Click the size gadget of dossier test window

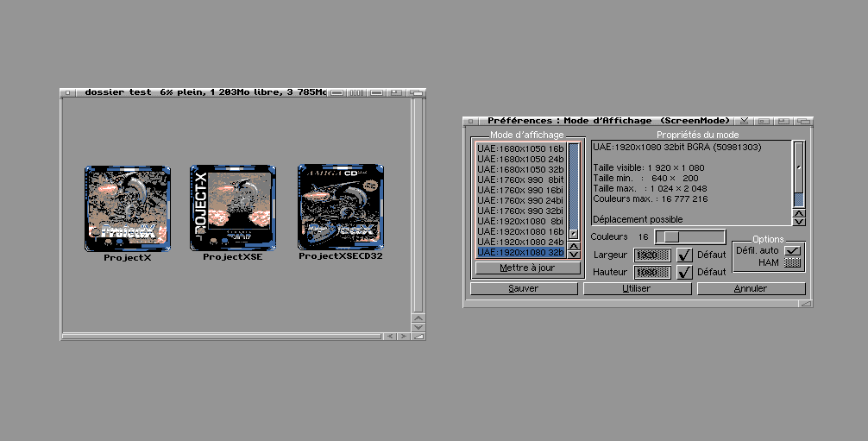point(418,336)
